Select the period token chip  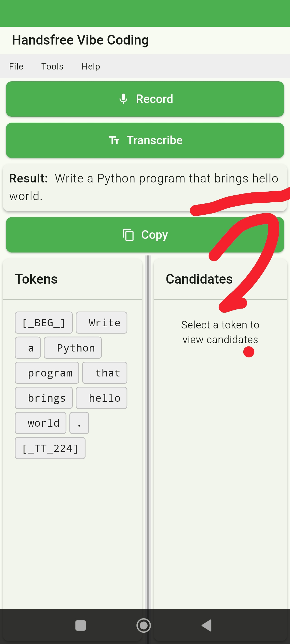(x=79, y=423)
